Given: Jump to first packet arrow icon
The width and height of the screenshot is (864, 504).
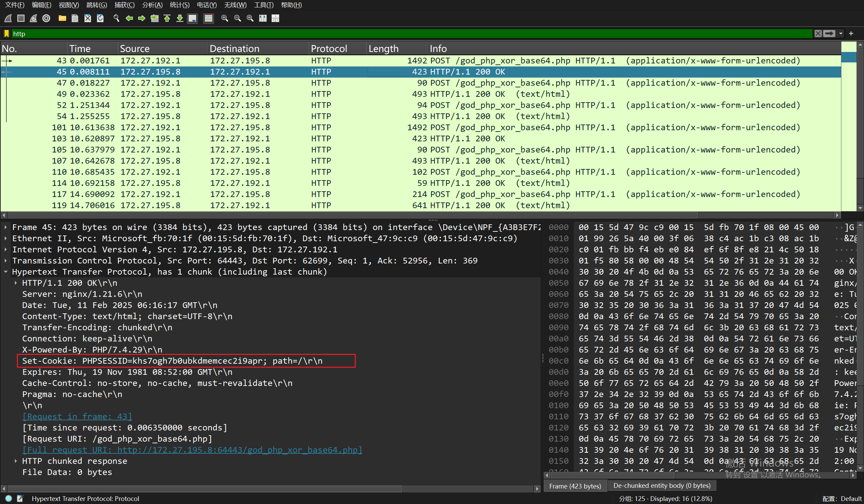Looking at the screenshot, I should [167, 18].
